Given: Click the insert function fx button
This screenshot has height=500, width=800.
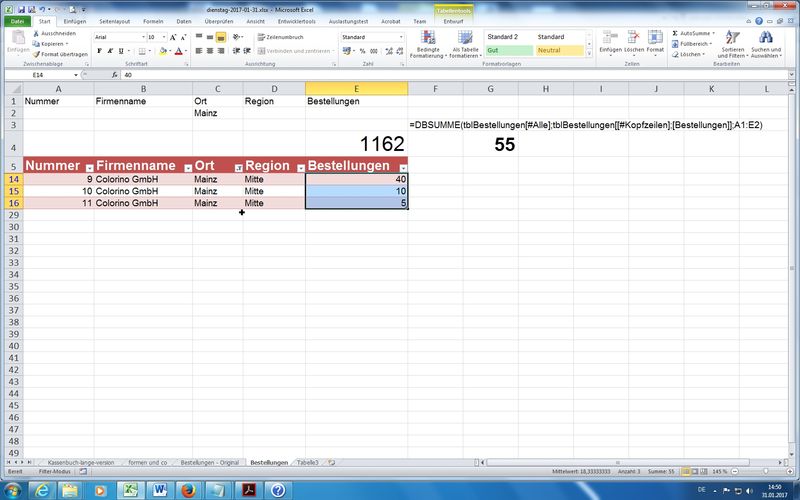Looking at the screenshot, I should coord(114,75).
